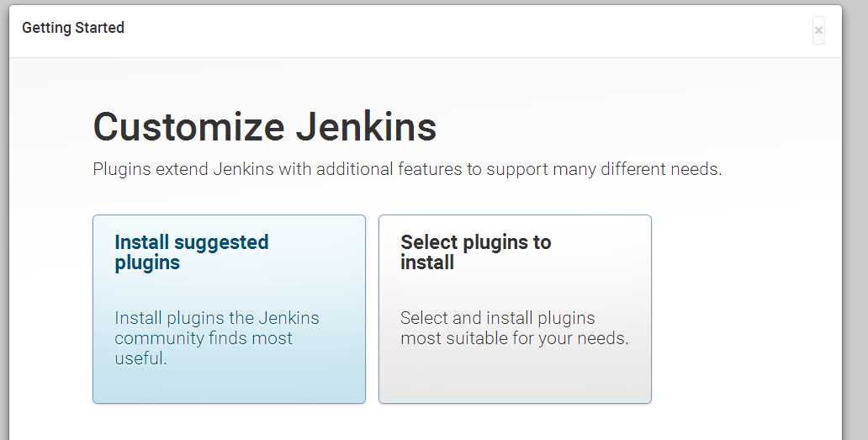Choose the Select plugins to install card
The width and height of the screenshot is (868, 440).
(x=515, y=309)
